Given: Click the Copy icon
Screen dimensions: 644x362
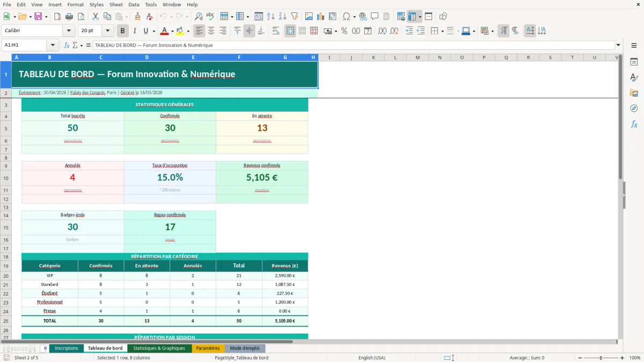Looking at the screenshot, I should (107, 17).
